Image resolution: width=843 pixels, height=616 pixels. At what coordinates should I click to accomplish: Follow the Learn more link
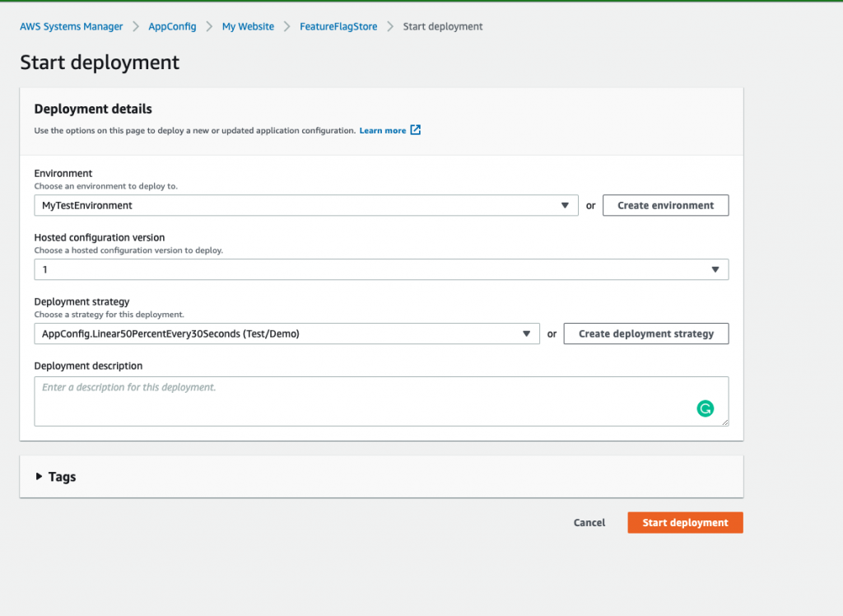pos(383,130)
